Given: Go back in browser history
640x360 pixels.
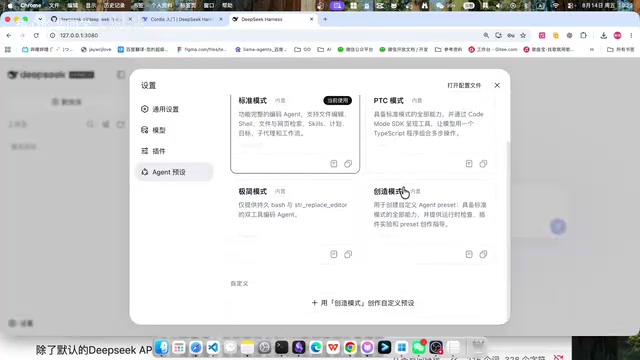Looking at the screenshot, I should (9, 36).
